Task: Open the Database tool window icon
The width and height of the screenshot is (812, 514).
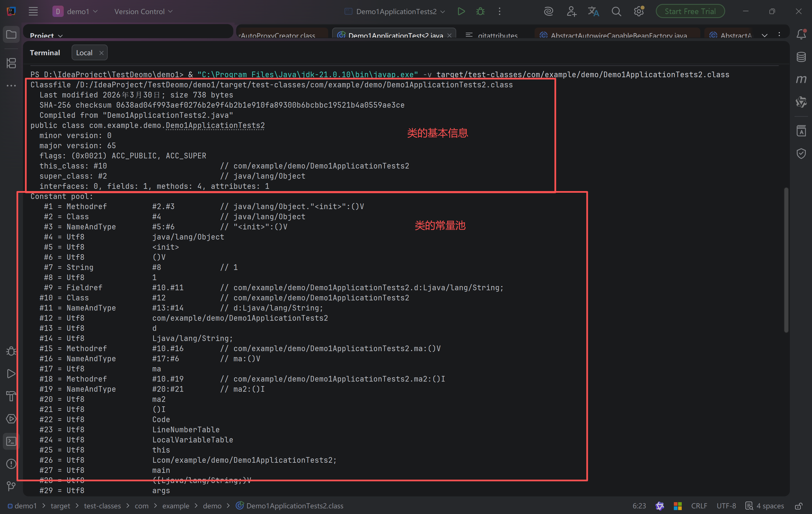Action: click(x=801, y=57)
